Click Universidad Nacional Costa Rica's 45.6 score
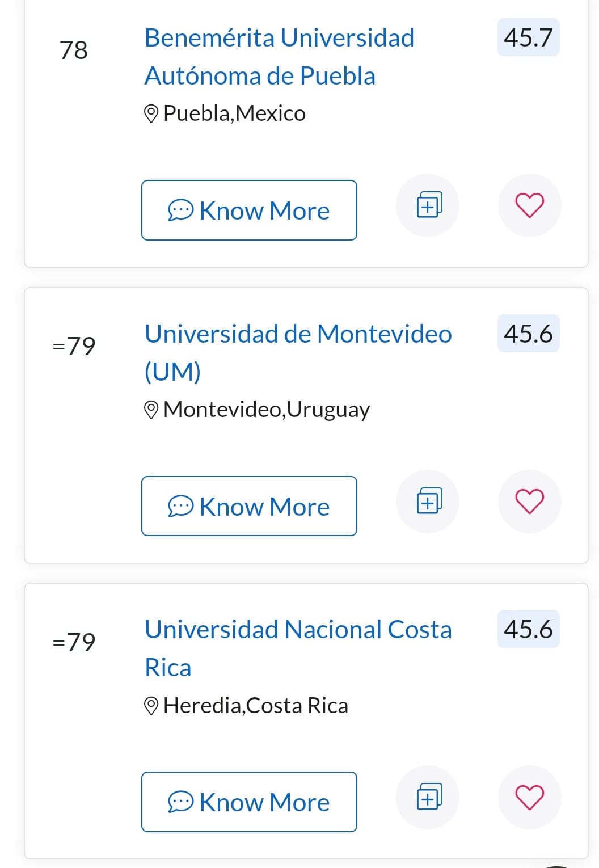The height and width of the screenshot is (868, 599). (x=528, y=629)
